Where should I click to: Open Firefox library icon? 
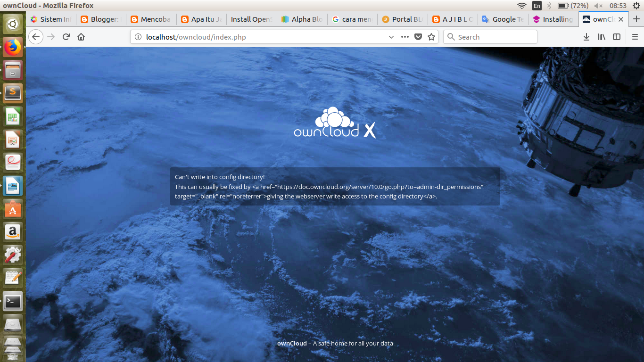pos(602,37)
